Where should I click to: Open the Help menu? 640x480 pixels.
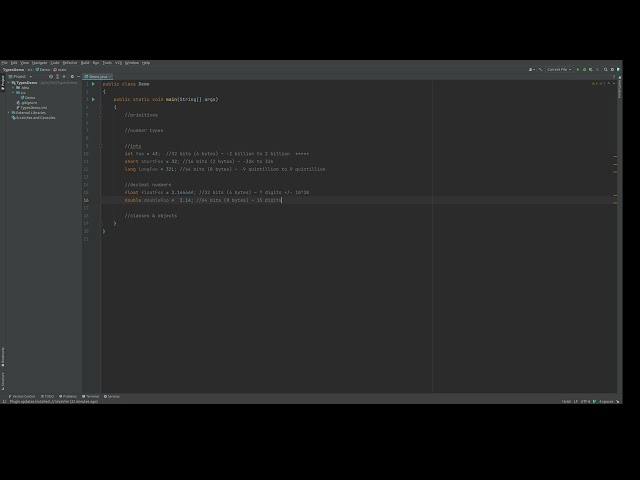pos(146,63)
